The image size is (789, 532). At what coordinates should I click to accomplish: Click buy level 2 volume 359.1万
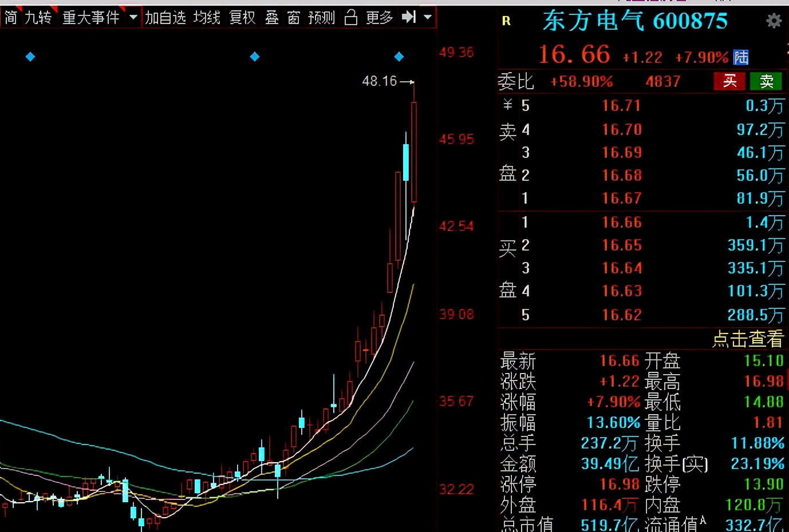click(755, 245)
